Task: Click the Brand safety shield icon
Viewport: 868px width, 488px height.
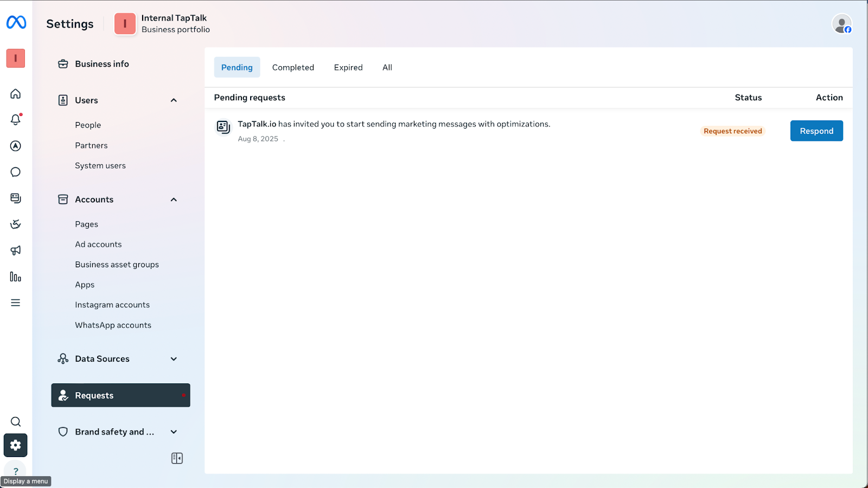Action: (63, 432)
